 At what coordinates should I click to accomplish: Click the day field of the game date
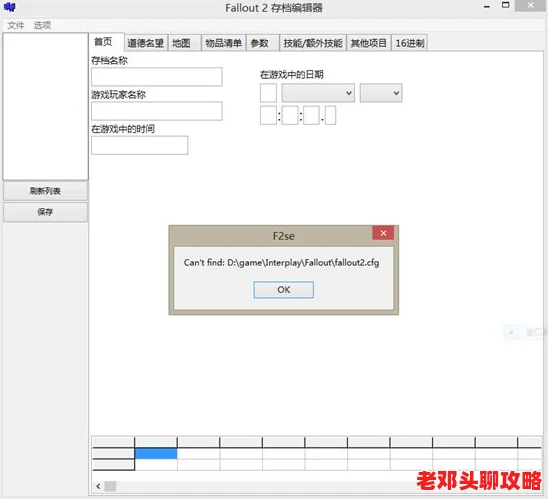point(268,93)
